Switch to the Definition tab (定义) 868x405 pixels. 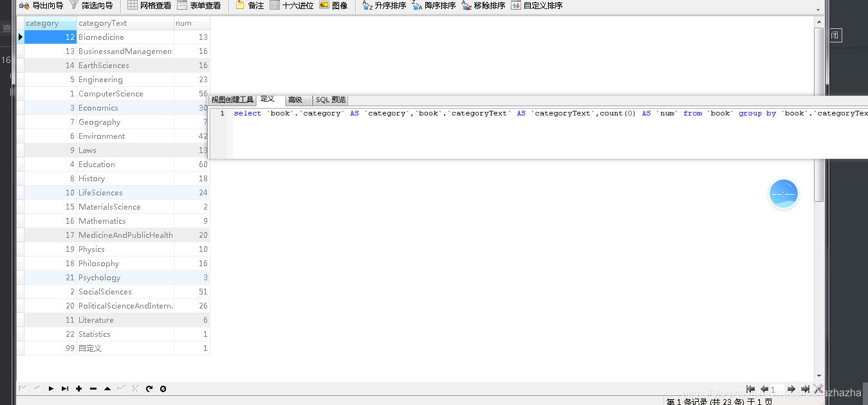tap(268, 99)
